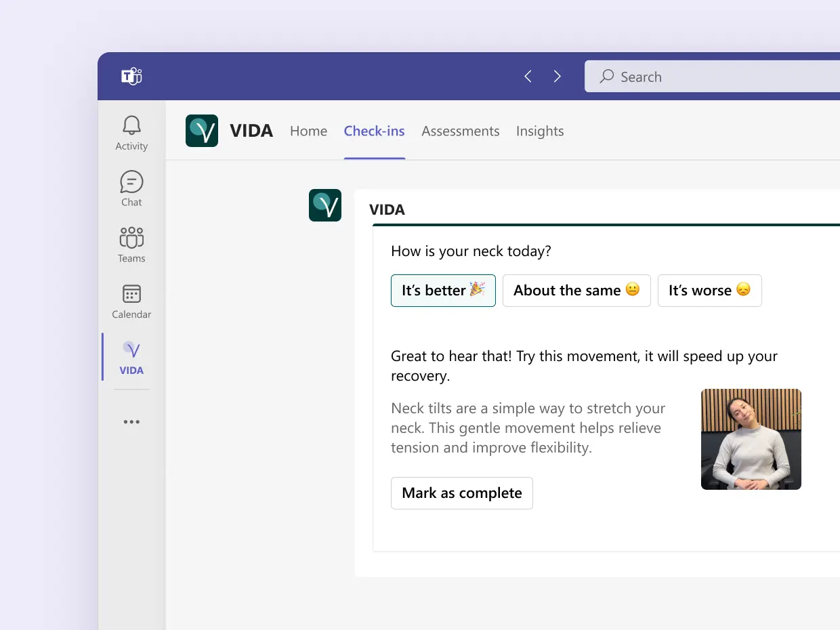
Task: Go forward with the right arrow
Action: pyautogui.click(x=558, y=77)
